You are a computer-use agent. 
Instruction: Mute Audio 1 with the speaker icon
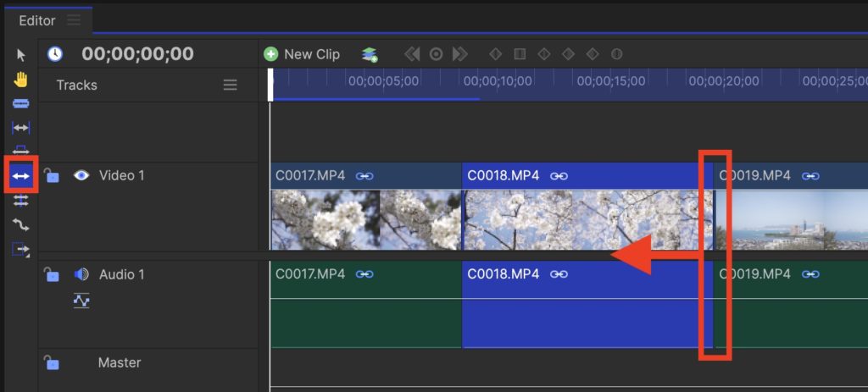click(81, 274)
